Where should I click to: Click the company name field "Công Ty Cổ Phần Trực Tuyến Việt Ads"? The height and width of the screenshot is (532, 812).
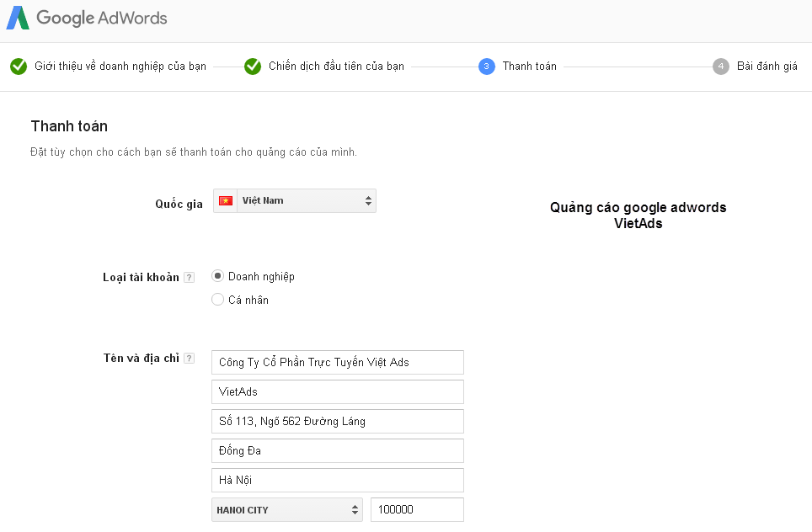point(337,362)
